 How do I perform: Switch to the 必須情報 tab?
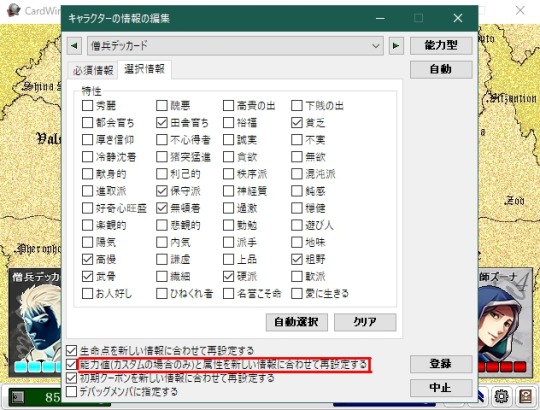(93, 70)
